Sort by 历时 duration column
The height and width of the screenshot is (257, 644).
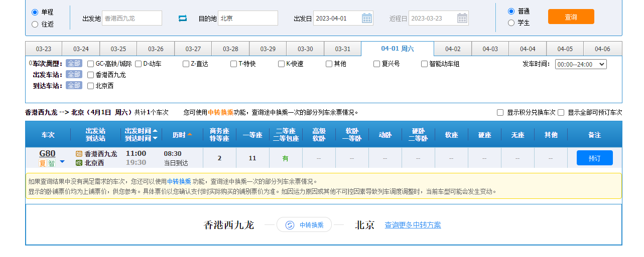point(182,135)
